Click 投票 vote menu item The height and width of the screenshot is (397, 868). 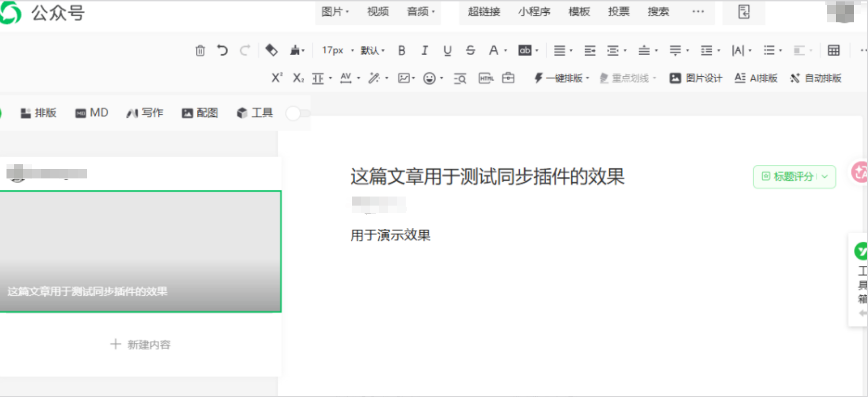tap(618, 12)
